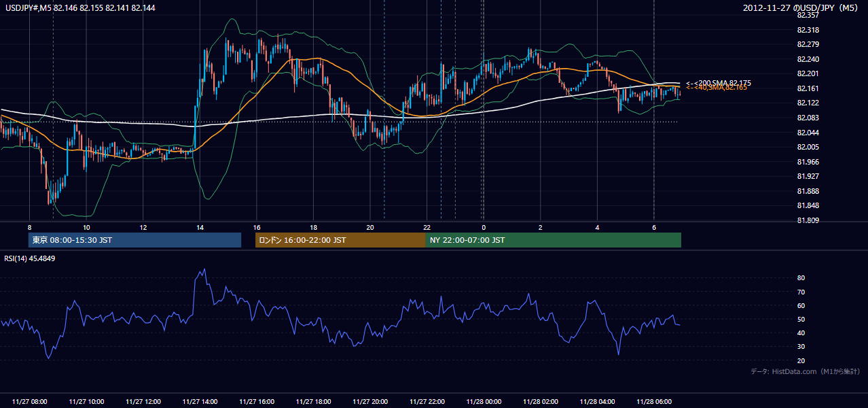Click hour label 16 under the price chart
Viewport: 868px width, 408px height.
pos(257,227)
